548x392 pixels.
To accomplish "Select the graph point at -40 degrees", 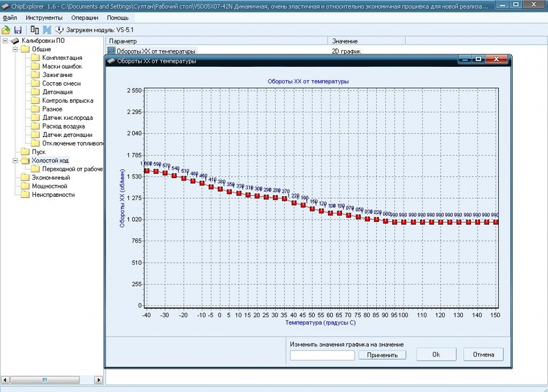I will pyautogui.click(x=147, y=171).
